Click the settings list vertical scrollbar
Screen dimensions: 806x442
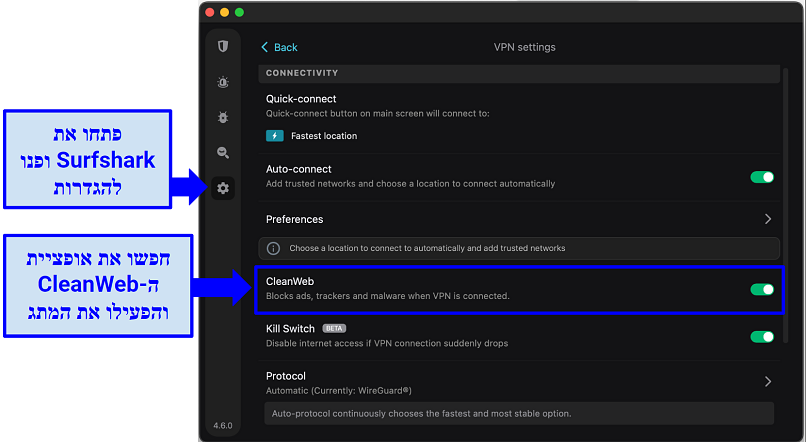(x=784, y=206)
